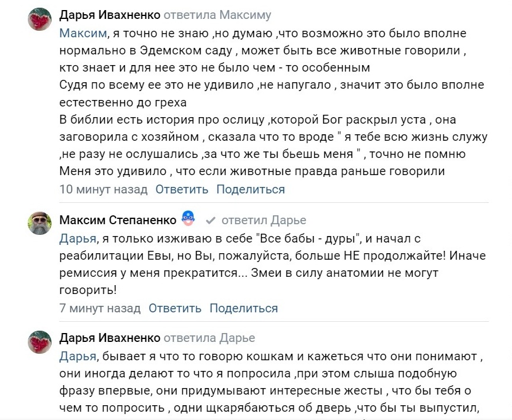512x420 pixels.
Task: Click the gray checkmark next to Максим Степаненко
Action: click(x=210, y=221)
